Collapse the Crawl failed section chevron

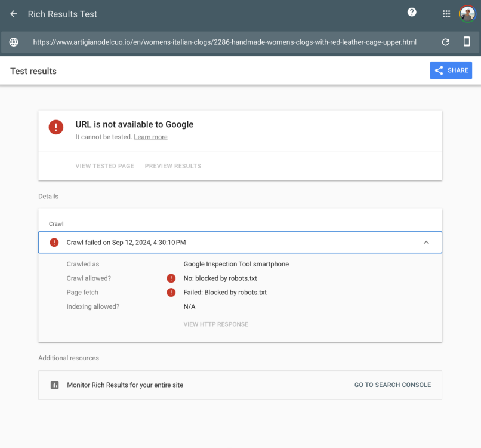click(426, 243)
